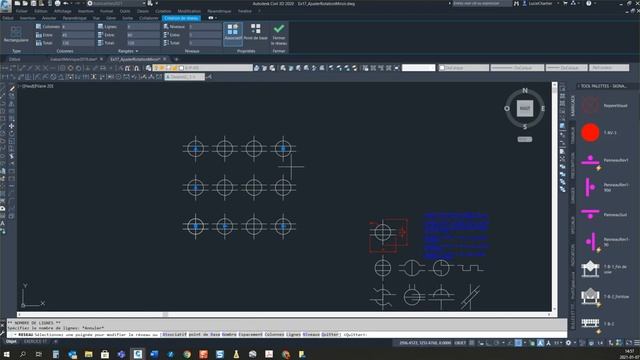This screenshot has width=640, height=360.
Task: Switch to the Ex17_AjusterRotationMinus drawing tab
Action: pos(135,59)
